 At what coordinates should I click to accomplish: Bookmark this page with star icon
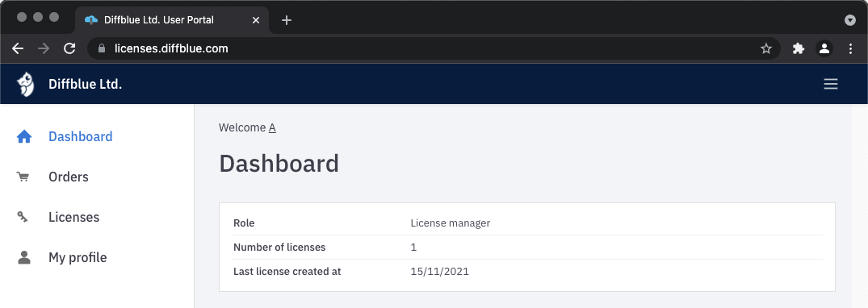click(x=766, y=48)
